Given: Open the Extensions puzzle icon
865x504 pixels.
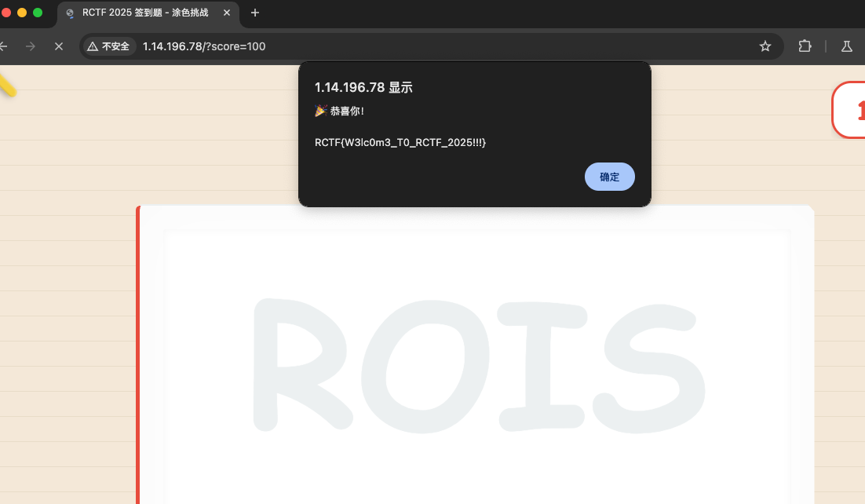Looking at the screenshot, I should (x=805, y=46).
